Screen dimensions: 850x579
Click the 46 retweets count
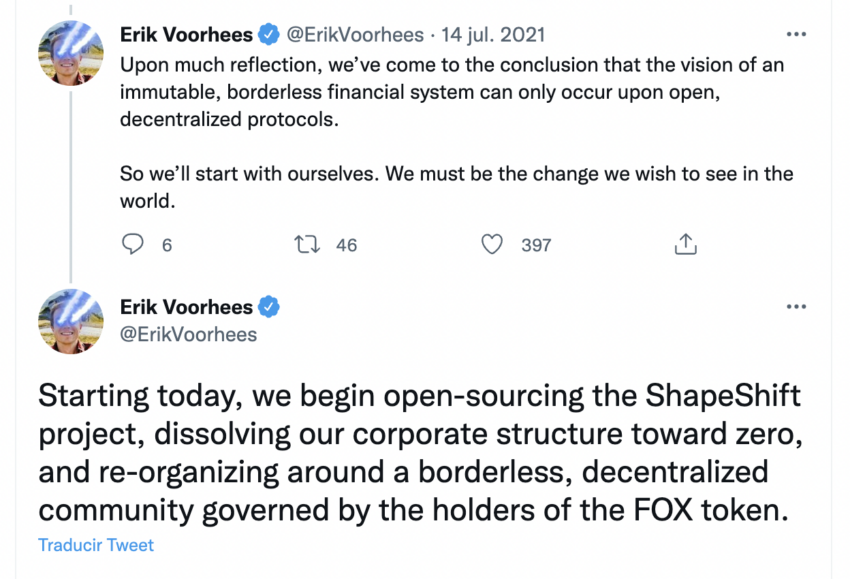[346, 245]
